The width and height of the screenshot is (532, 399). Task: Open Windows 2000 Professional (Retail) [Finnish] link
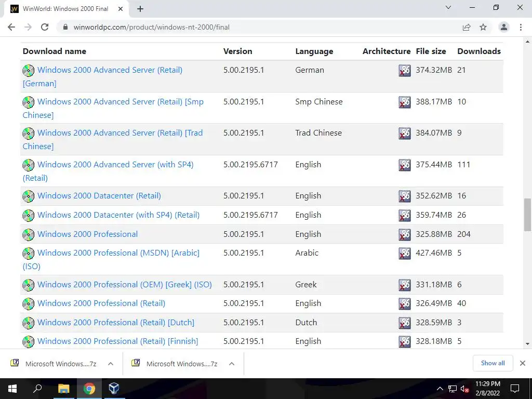(118, 341)
